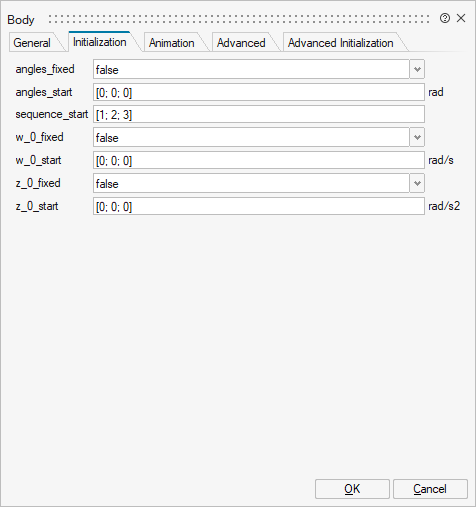Select the z_0_start input field

[259, 206]
